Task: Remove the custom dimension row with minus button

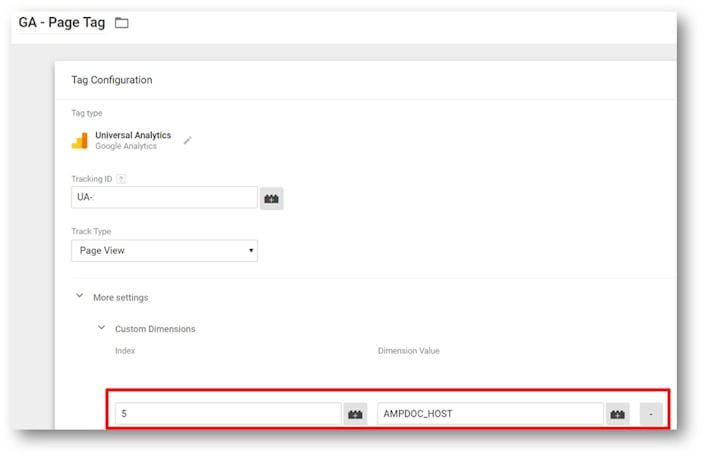Action: point(651,414)
